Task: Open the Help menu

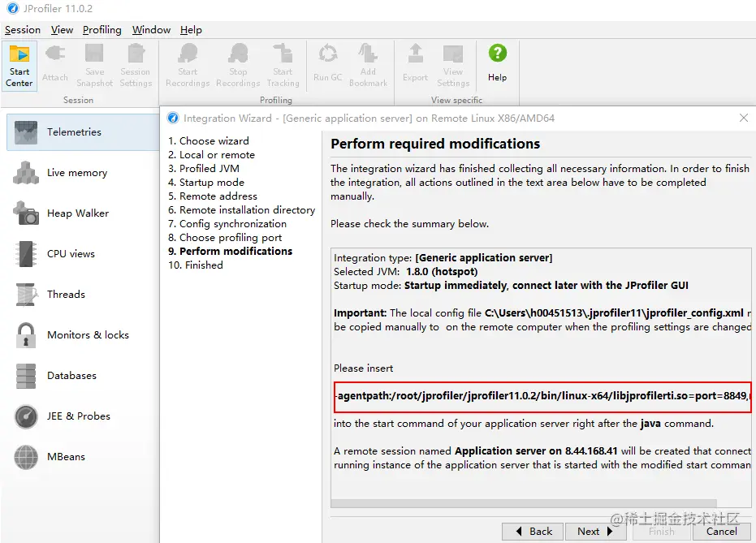Action: click(191, 30)
